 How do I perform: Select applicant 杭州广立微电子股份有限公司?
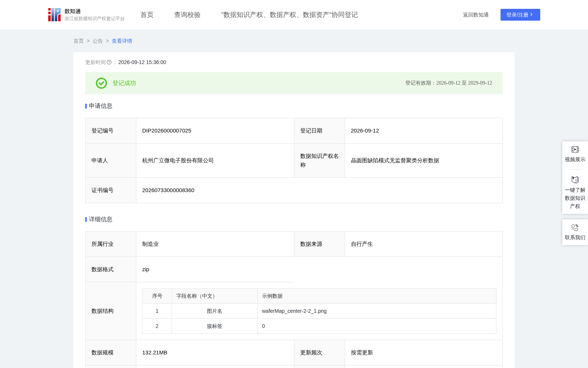(178, 160)
